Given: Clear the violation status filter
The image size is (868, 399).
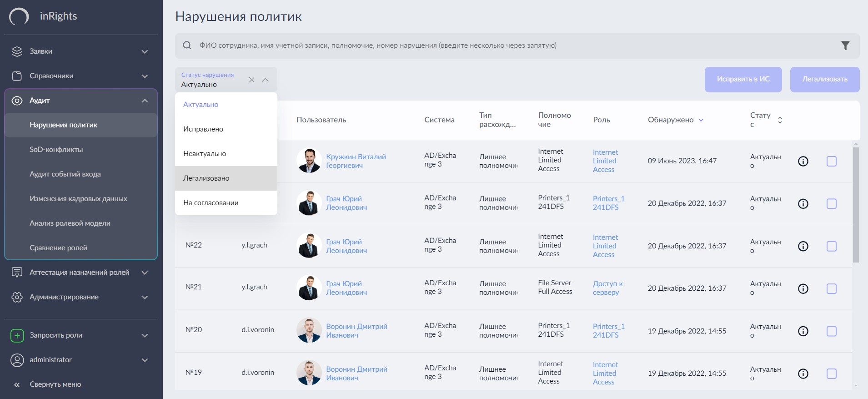Looking at the screenshot, I should pyautogui.click(x=251, y=80).
